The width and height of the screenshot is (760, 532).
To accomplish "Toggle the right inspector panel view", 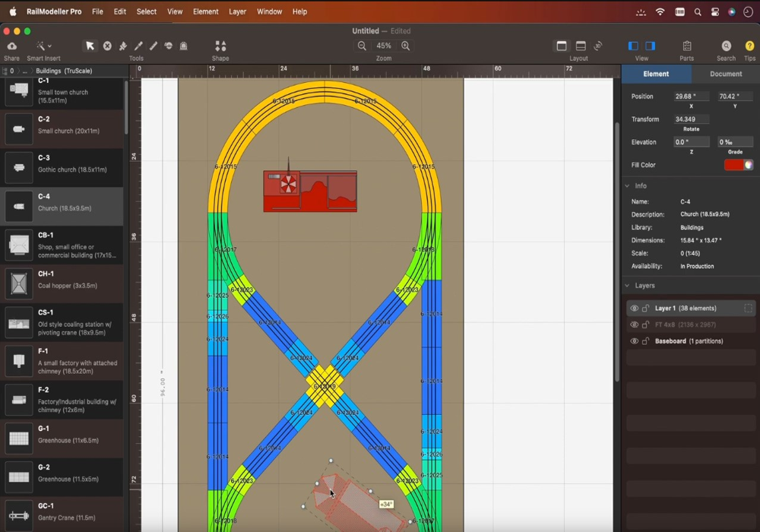I will tap(651, 46).
